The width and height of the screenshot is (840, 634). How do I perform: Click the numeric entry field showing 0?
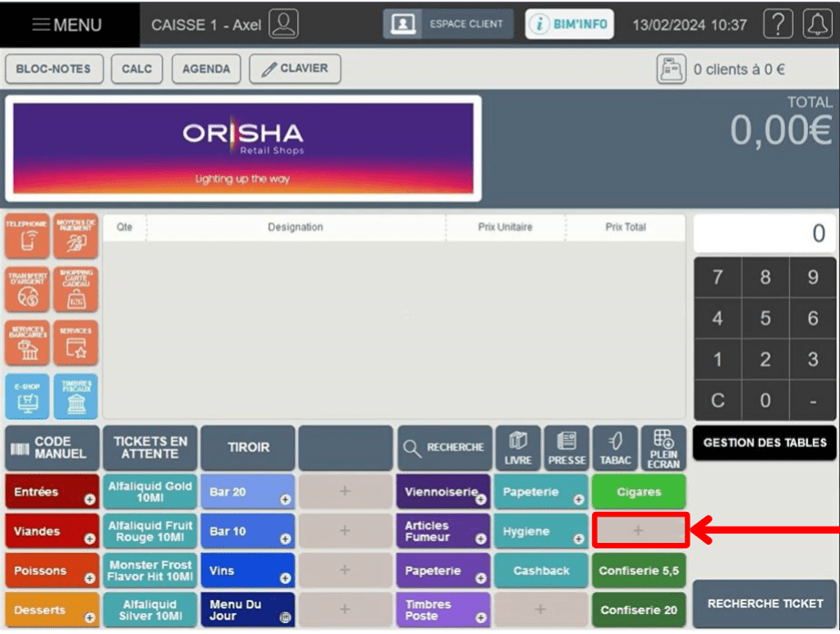(x=764, y=233)
